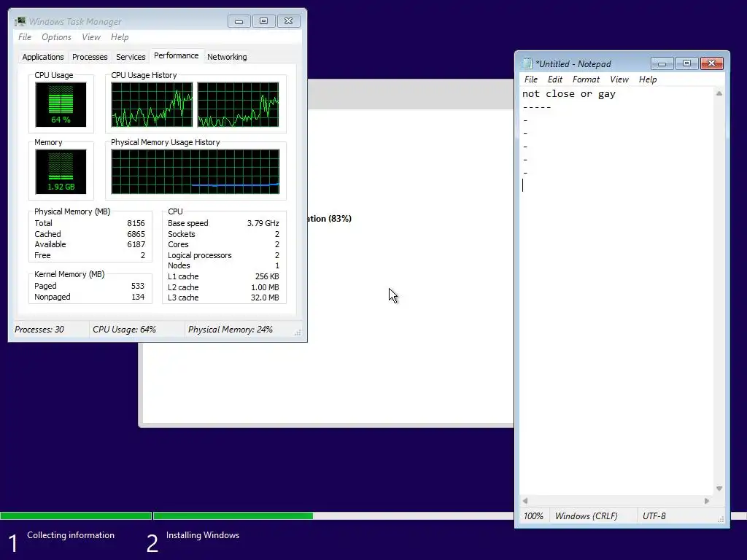
Task: Click 'UTF-8' in Notepad status bar
Action: click(654, 516)
